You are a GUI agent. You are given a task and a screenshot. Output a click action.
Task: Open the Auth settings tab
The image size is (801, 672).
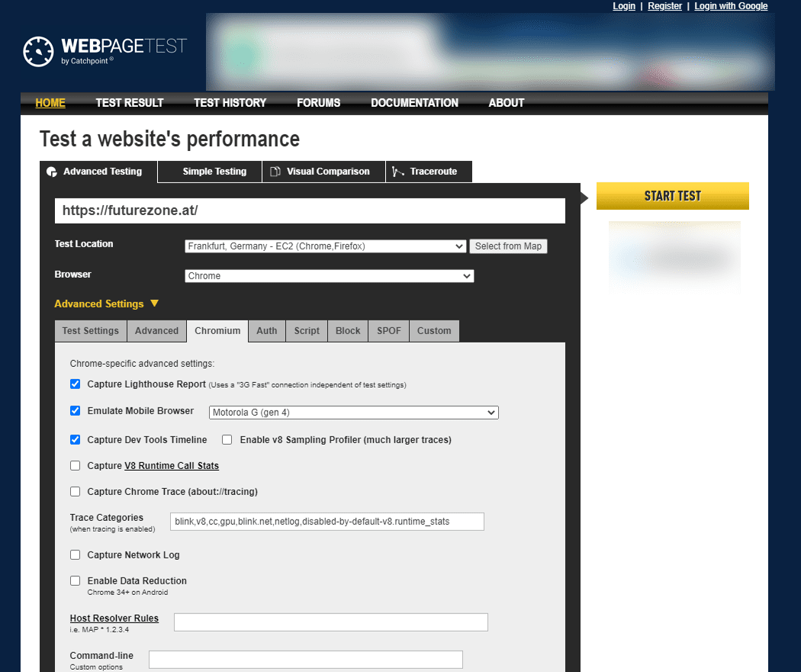(267, 331)
